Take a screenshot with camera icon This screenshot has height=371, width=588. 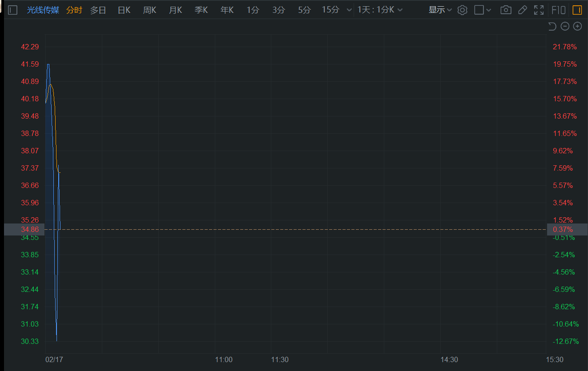click(x=506, y=10)
